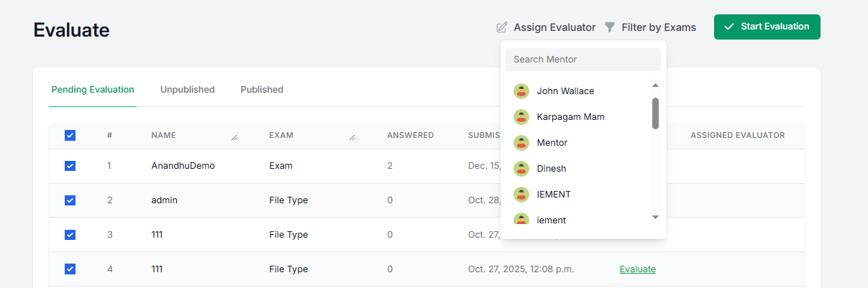Click the Search Mentor input field
Viewport: 868px width, 288px height.
583,60
